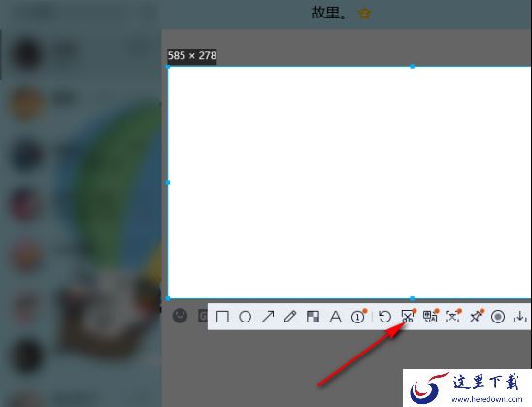Select the ellipse drawing tool

(x=245, y=317)
